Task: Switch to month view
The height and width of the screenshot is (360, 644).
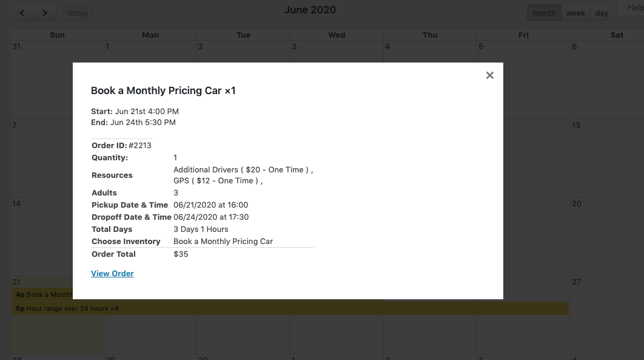Action: [x=544, y=13]
